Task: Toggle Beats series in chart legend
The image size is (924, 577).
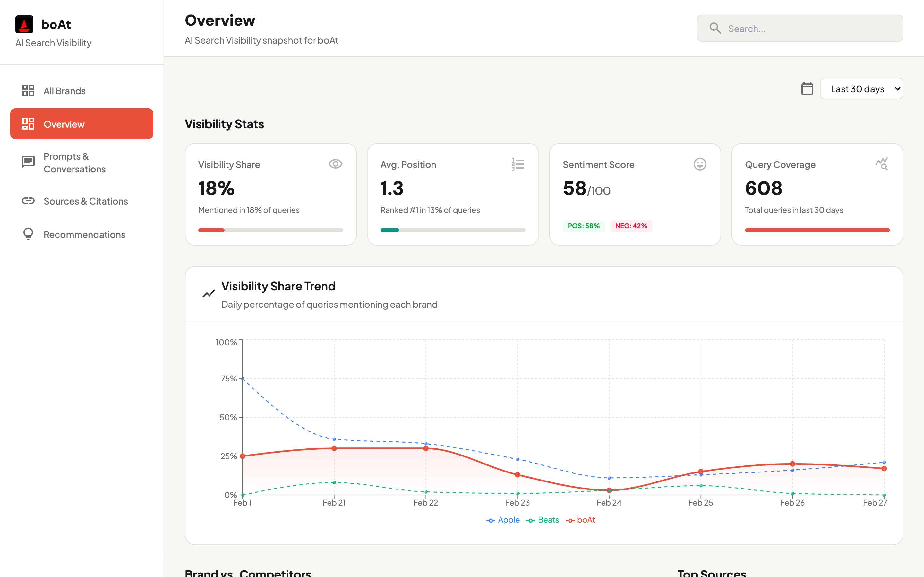Action: pos(543,520)
